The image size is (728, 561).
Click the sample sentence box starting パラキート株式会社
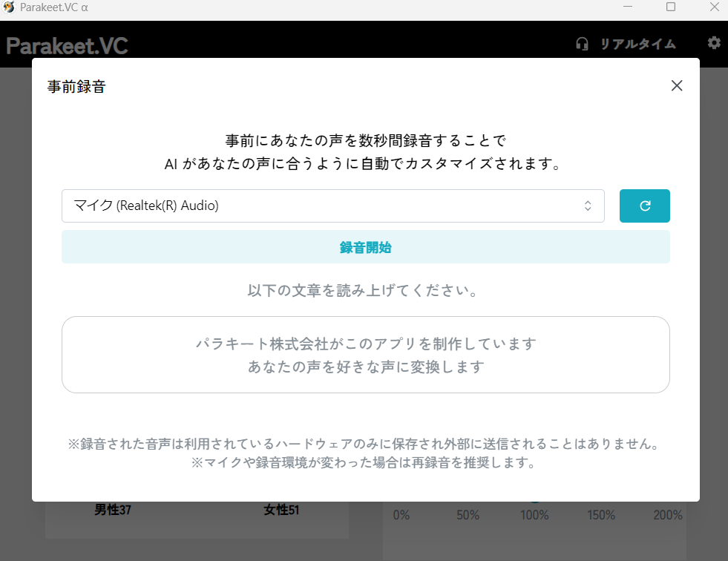click(x=365, y=355)
